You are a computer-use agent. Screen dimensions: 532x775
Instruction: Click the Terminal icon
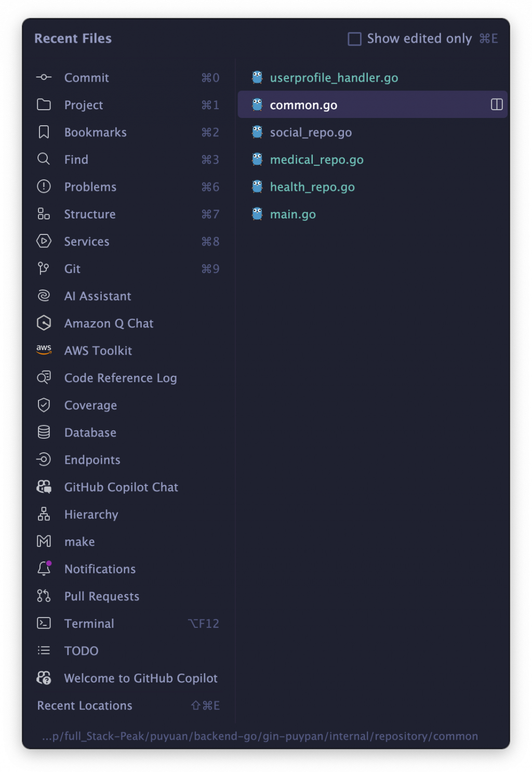(44, 623)
